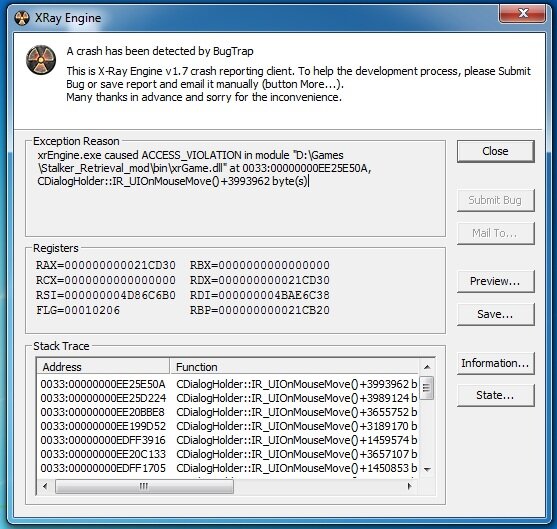The height and width of the screenshot is (529, 557).
Task: Click the horizontal scrollbar left arrow
Action: coord(45,486)
